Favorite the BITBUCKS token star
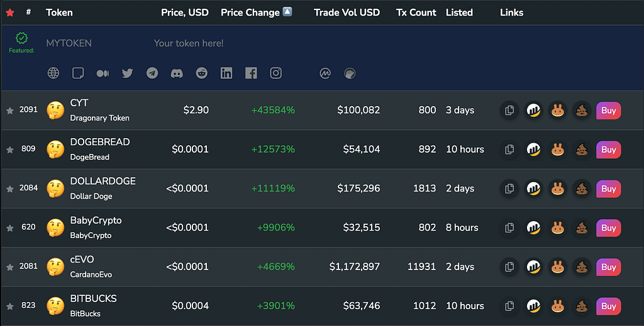Viewport: 644px width, 326px height. point(10,306)
